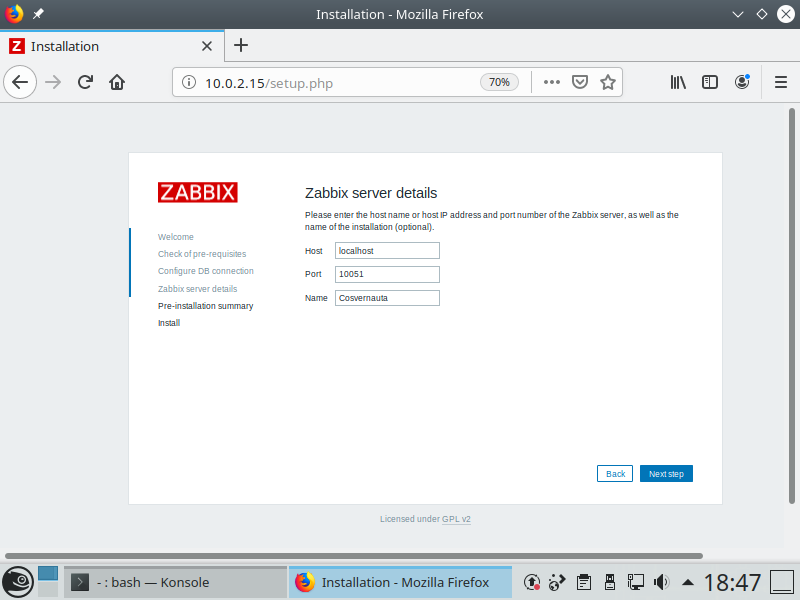The width and height of the screenshot is (800, 600).
Task: Pin window with titlebar pin icon
Action: point(38,14)
